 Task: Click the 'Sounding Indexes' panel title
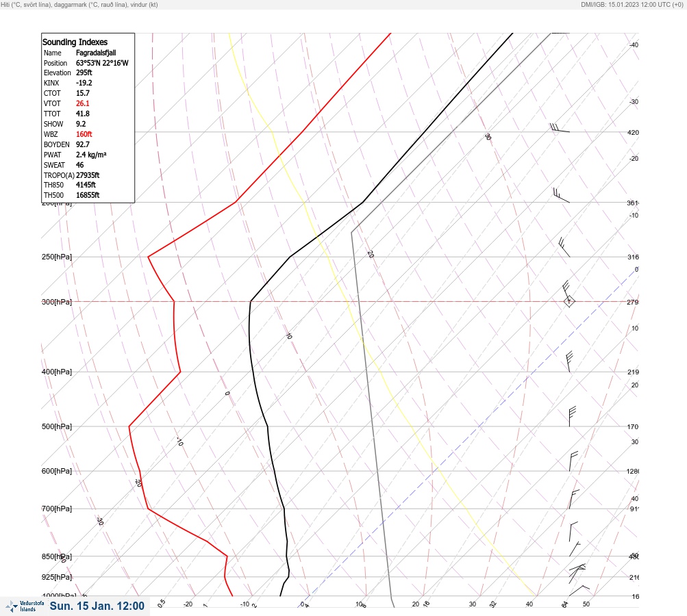75,42
